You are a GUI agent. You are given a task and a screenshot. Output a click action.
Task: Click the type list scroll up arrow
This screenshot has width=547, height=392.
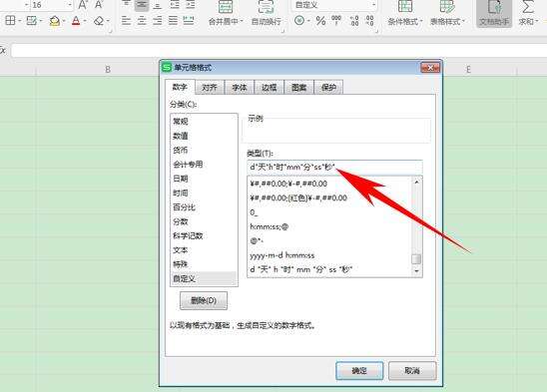pyautogui.click(x=416, y=182)
